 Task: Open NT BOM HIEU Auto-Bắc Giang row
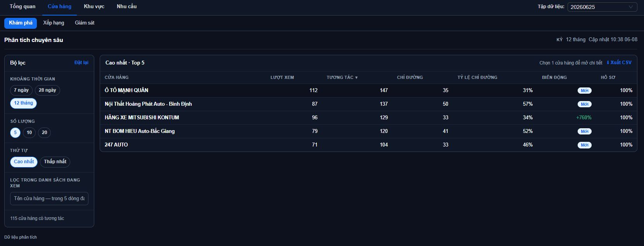coord(368,131)
